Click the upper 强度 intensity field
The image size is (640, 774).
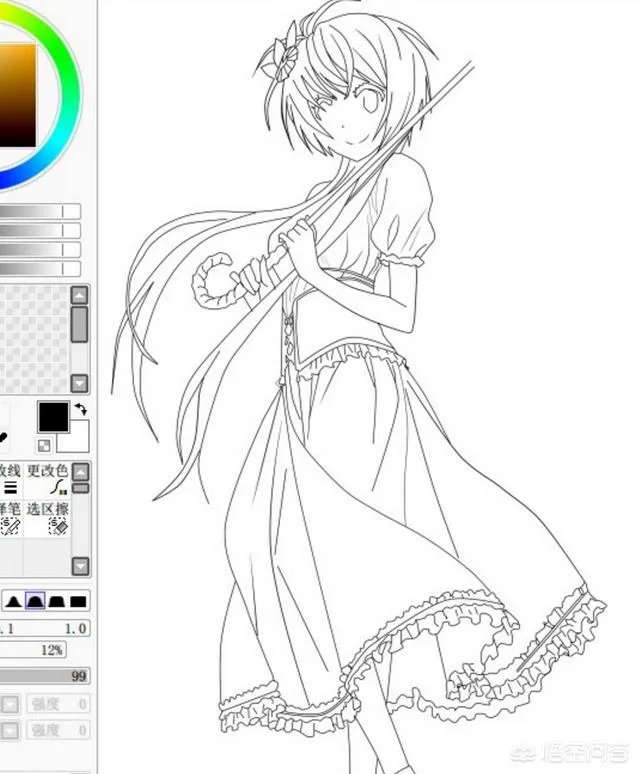coord(58,704)
